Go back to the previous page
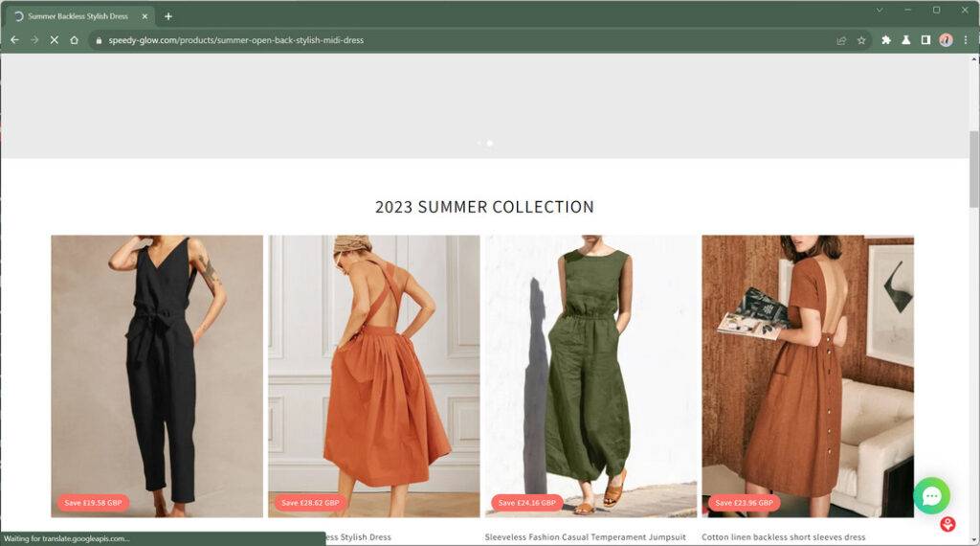The image size is (980, 546). [15, 40]
